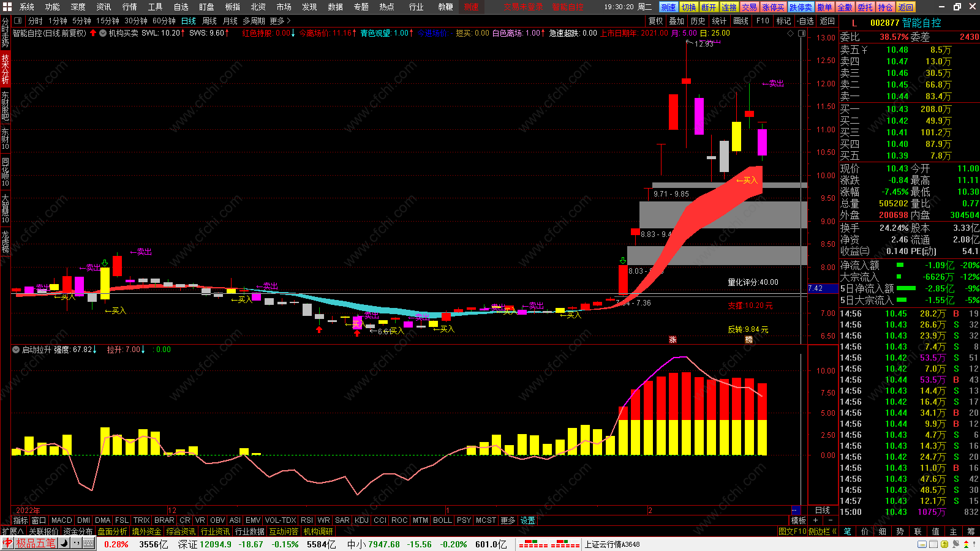The width and height of the screenshot is (980, 551).
Task: Click the app grid icon beside 系统
Action: click(7, 7)
